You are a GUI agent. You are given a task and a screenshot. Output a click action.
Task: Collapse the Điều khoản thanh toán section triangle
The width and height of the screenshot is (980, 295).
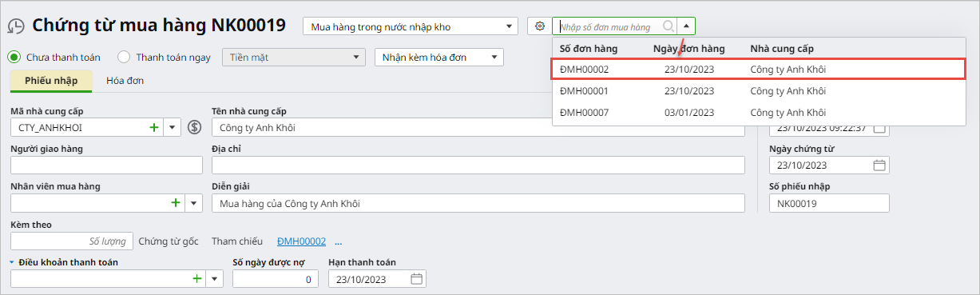tap(12, 262)
